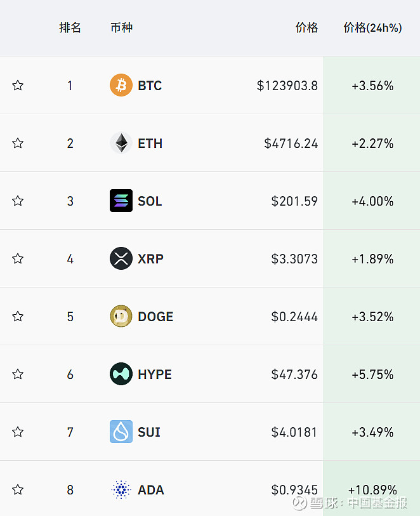Open the HYPE coin name link

pos(155,374)
